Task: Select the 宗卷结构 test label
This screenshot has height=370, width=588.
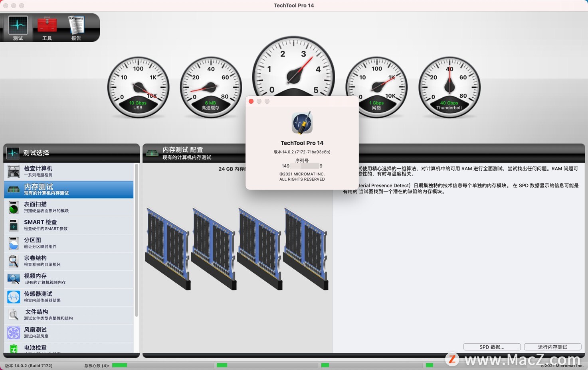Action: [x=35, y=258]
